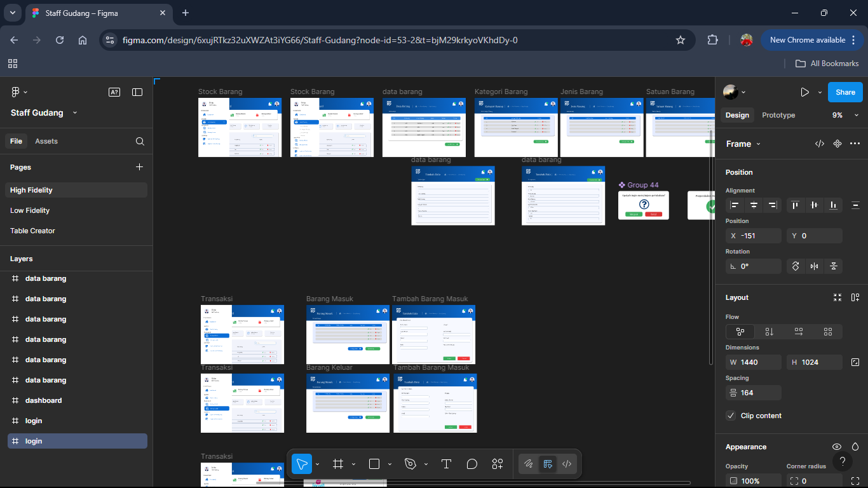Activate the Comment tool
This screenshot has height=488, width=868.
[x=471, y=464]
